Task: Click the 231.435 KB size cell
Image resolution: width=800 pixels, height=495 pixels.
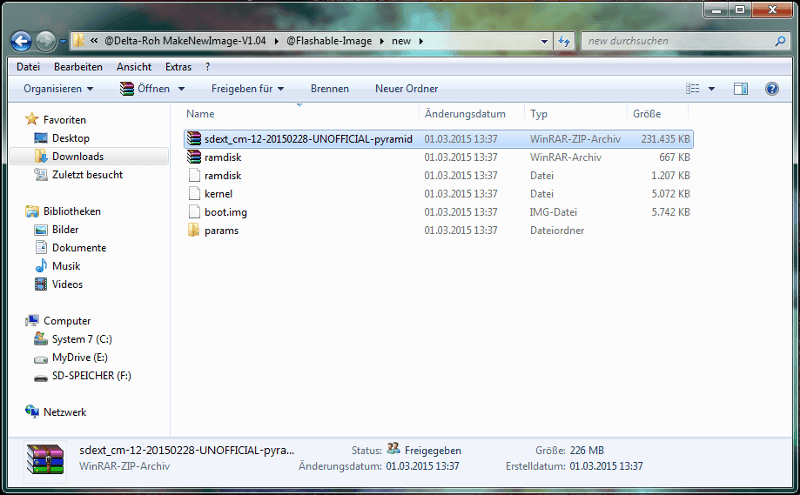Action: [665, 139]
